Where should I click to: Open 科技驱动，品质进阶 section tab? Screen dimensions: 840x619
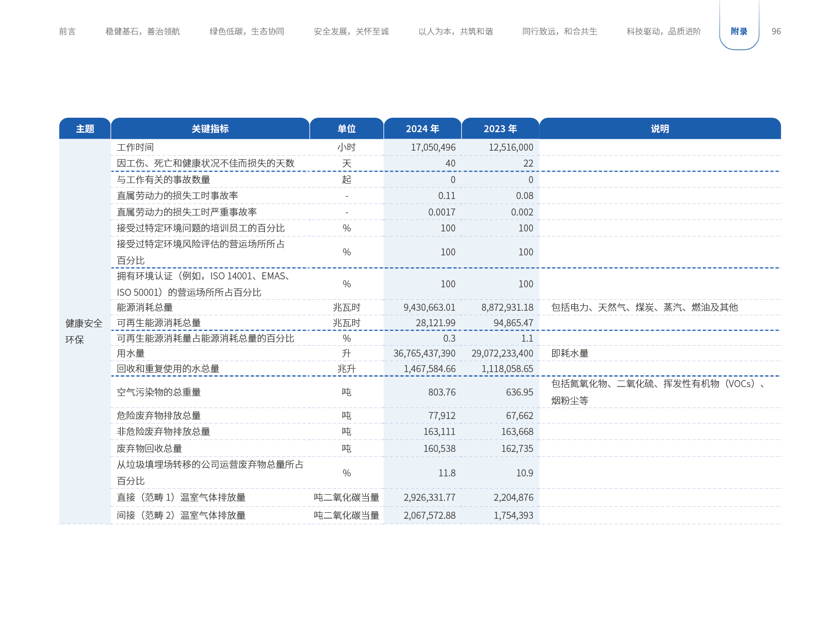(664, 31)
